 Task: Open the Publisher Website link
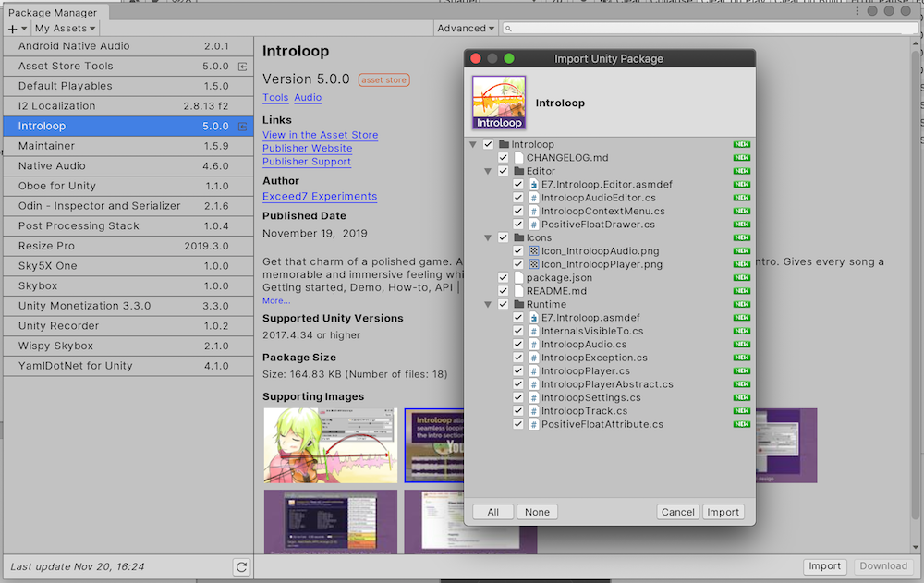[x=308, y=149]
